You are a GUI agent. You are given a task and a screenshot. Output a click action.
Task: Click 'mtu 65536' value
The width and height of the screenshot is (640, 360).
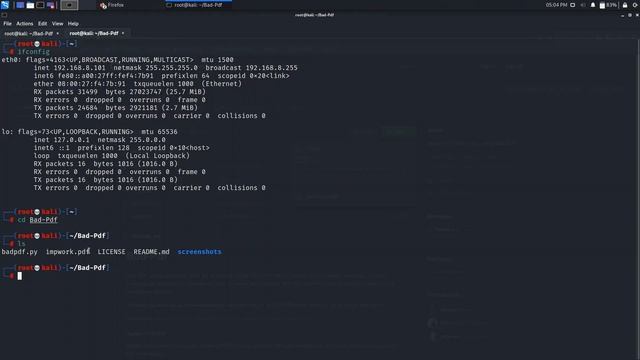click(159, 132)
